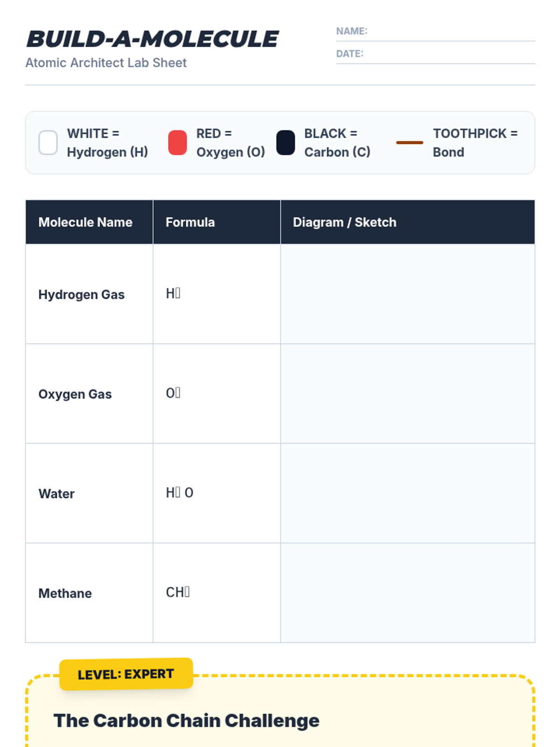The width and height of the screenshot is (560, 747).
Task: Click the black Carbon legend swatch
Action: pyautogui.click(x=286, y=142)
